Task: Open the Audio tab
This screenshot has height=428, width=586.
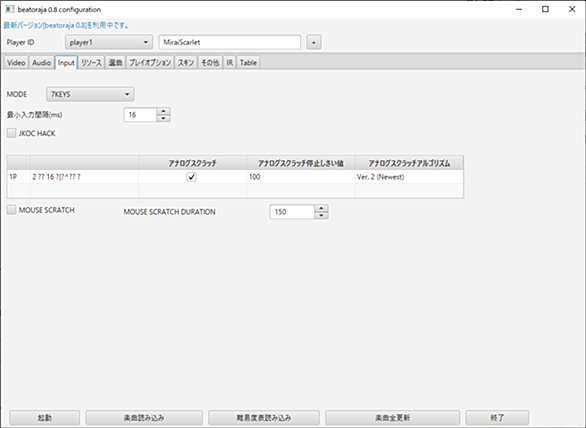Action: point(41,63)
